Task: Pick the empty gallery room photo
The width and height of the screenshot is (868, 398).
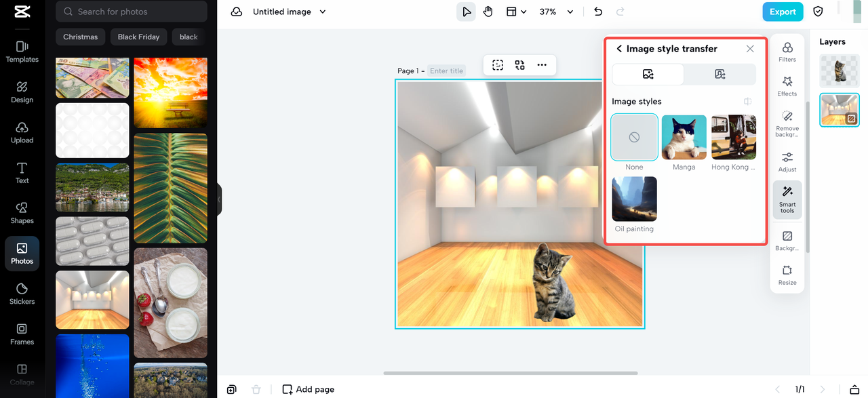Action: click(x=92, y=300)
